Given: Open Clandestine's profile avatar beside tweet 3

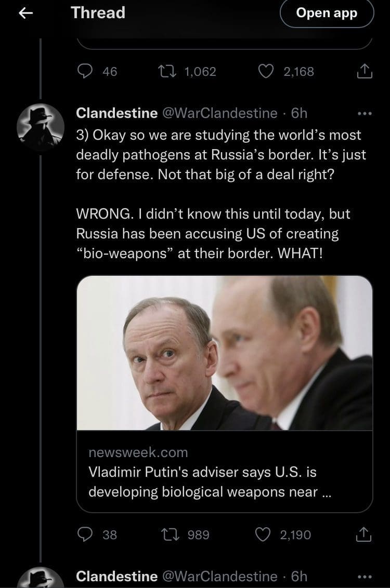Looking at the screenshot, I should coord(40,127).
